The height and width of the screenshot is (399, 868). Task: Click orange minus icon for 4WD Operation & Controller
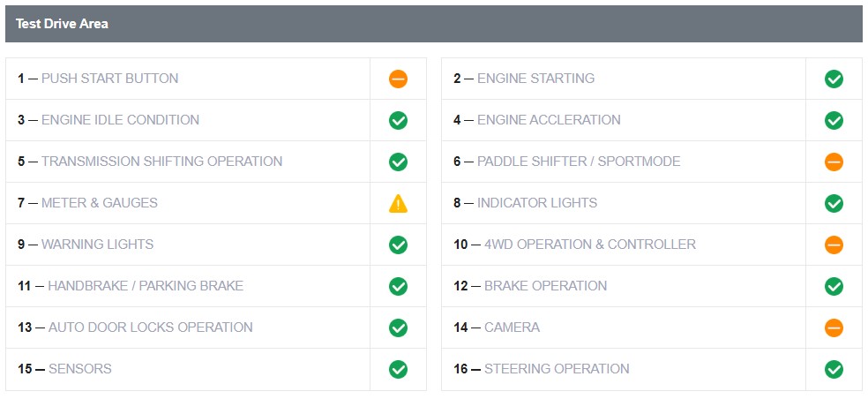point(834,245)
